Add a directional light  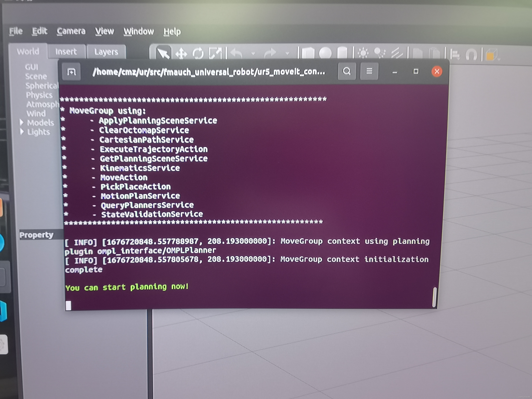[x=397, y=53]
